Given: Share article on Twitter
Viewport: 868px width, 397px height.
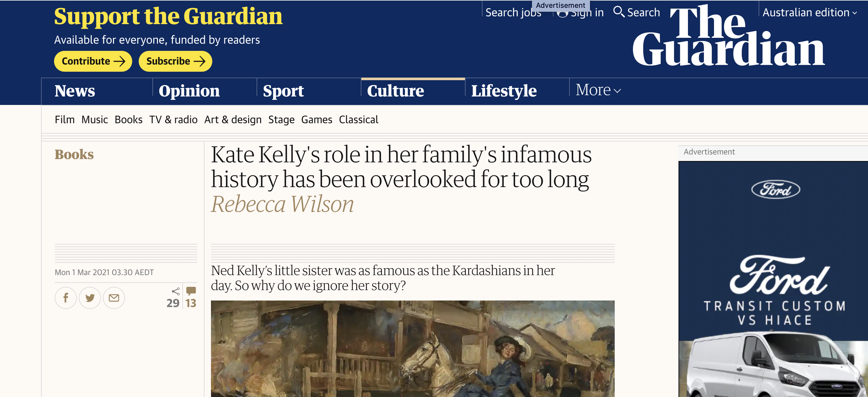Looking at the screenshot, I should coord(90,298).
